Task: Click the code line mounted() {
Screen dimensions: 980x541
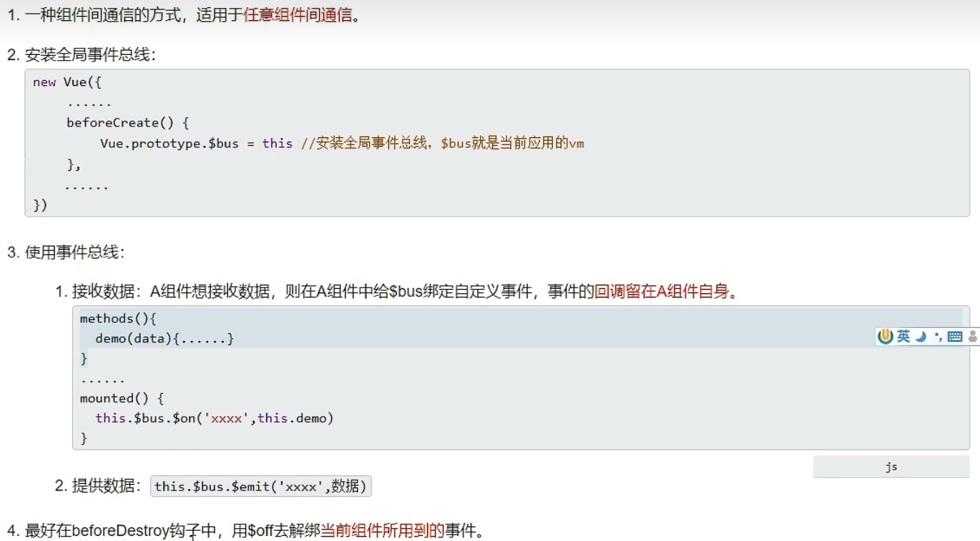Action: click(x=122, y=398)
